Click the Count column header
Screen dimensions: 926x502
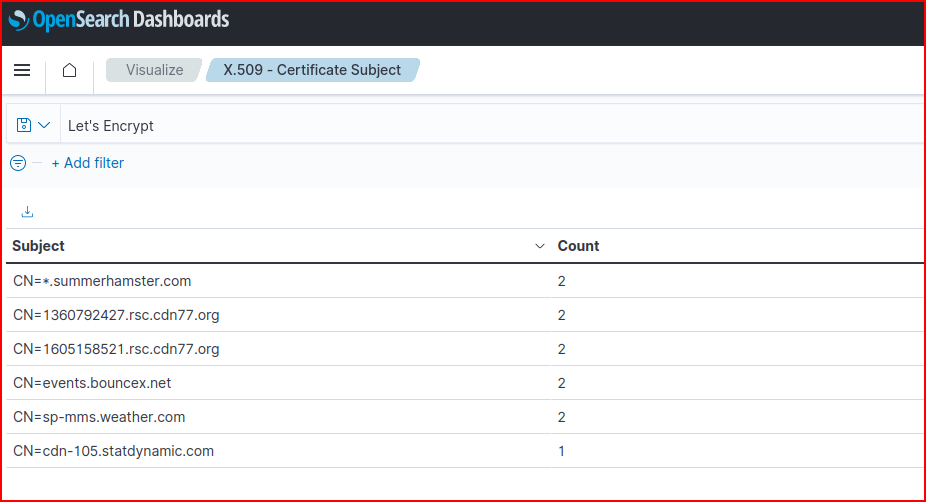coord(578,246)
